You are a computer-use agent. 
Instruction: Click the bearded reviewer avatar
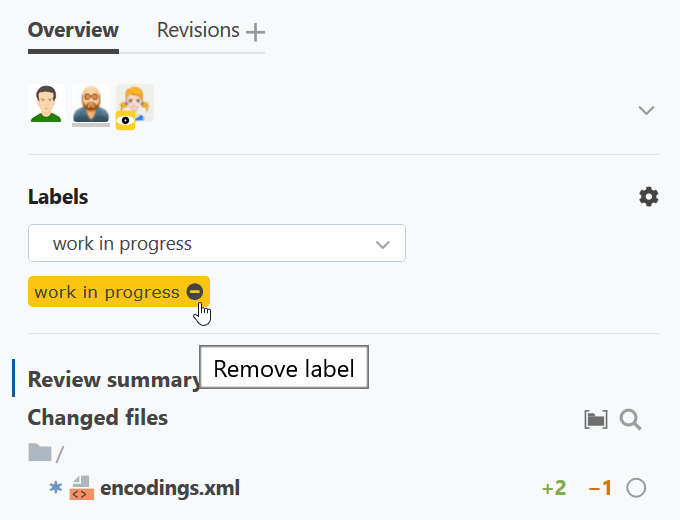coord(91,104)
